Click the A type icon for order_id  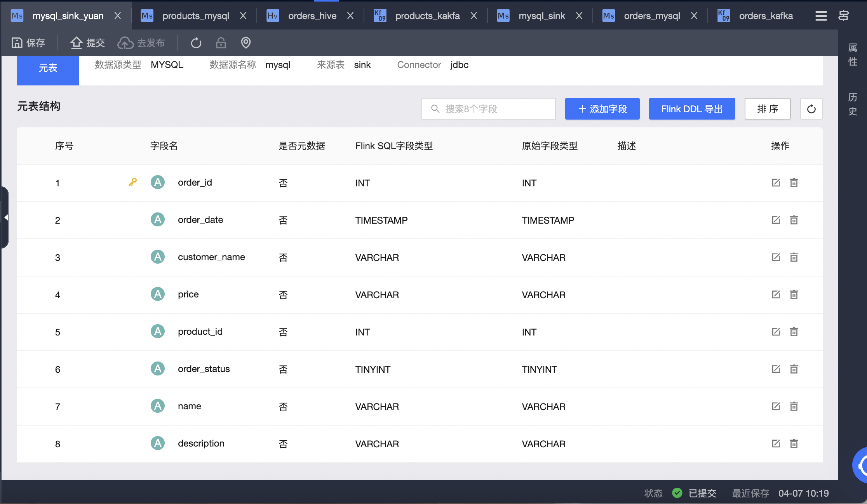tap(158, 182)
